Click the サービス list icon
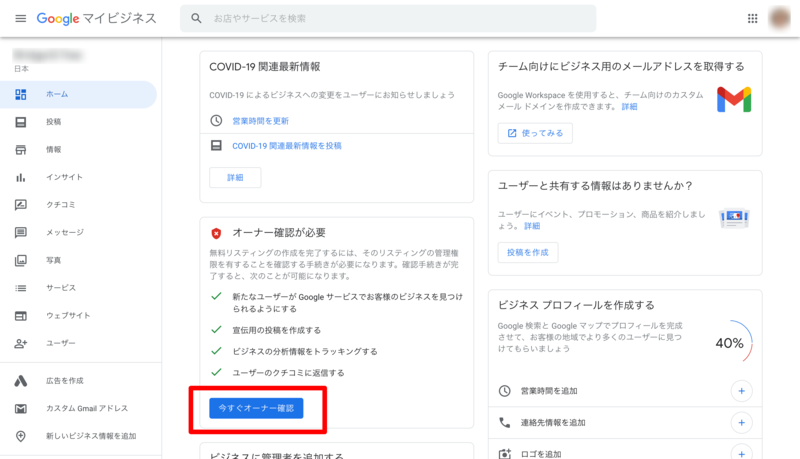This screenshot has height=459, width=800. pos(20,288)
